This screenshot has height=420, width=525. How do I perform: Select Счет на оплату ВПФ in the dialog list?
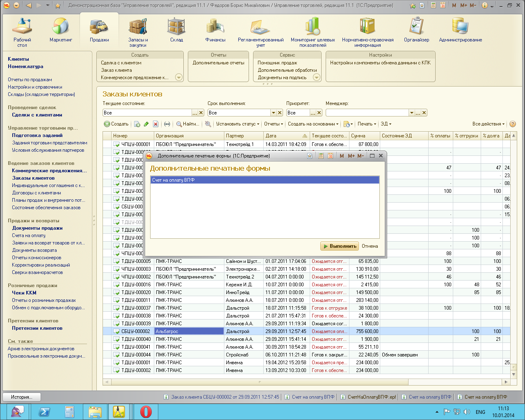click(x=265, y=180)
